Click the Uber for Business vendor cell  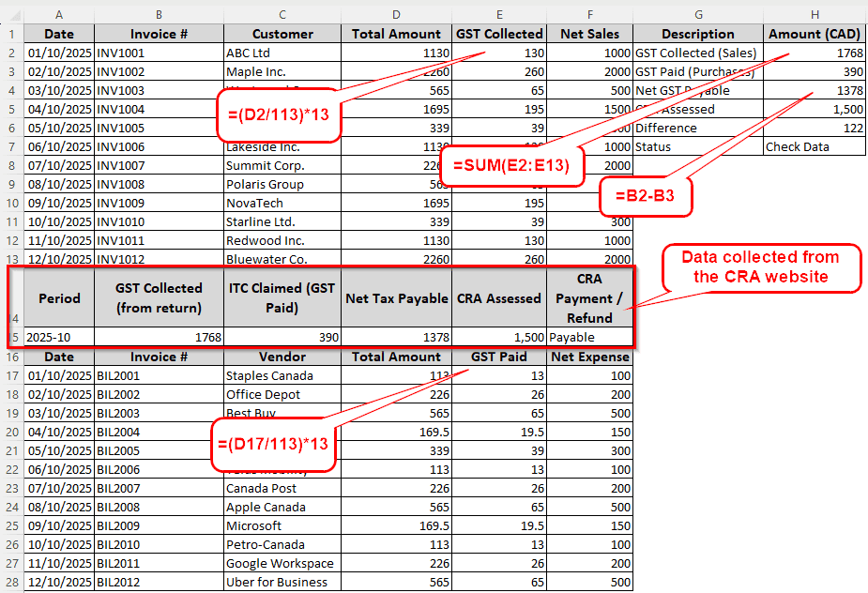tap(282, 582)
